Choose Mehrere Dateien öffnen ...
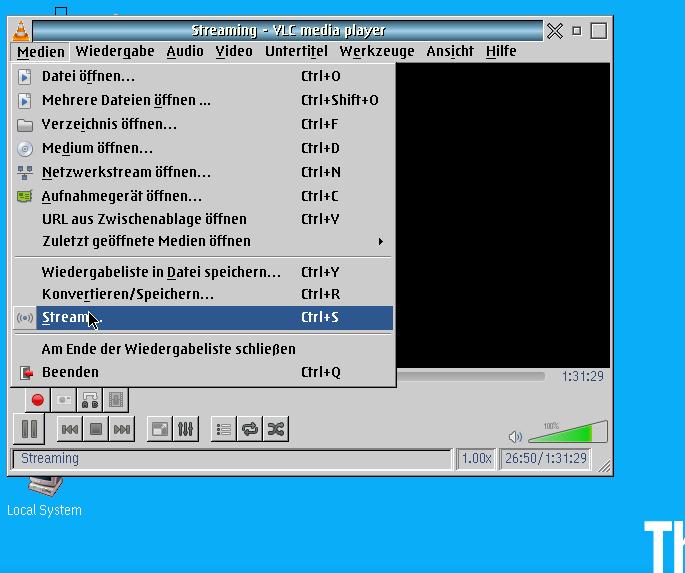The height and width of the screenshot is (573, 685). coord(203,100)
